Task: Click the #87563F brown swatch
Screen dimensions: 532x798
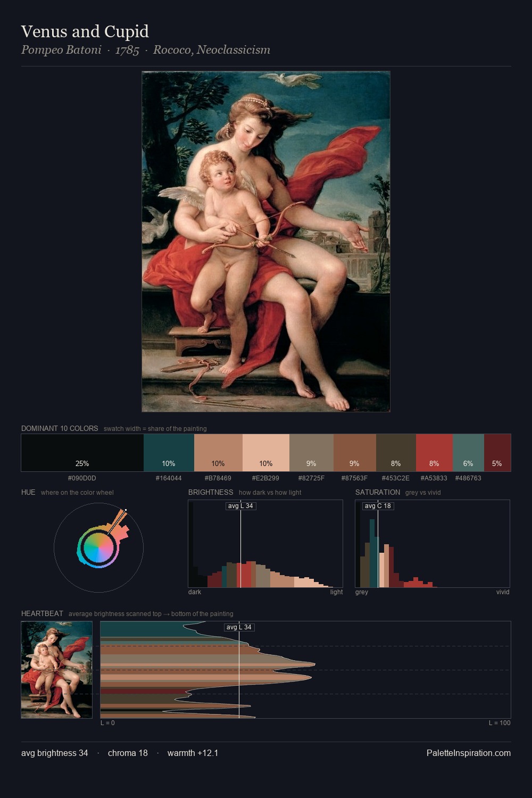Action: tap(355, 453)
